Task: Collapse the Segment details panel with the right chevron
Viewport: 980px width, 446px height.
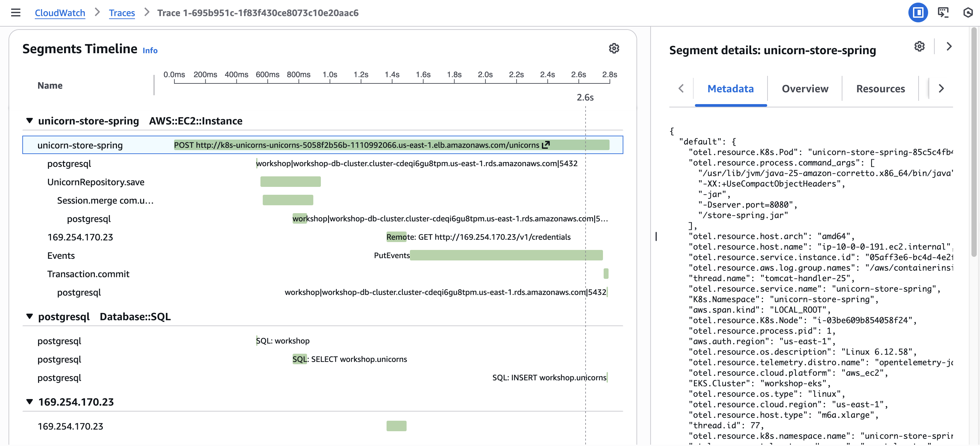Action: [x=949, y=46]
